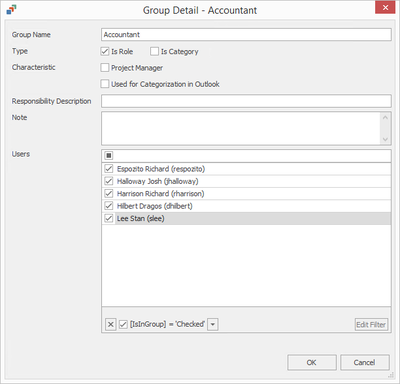Viewport: 400px width, 384px height.
Task: Click the Note scrollbar down arrow
Action: tap(385, 139)
